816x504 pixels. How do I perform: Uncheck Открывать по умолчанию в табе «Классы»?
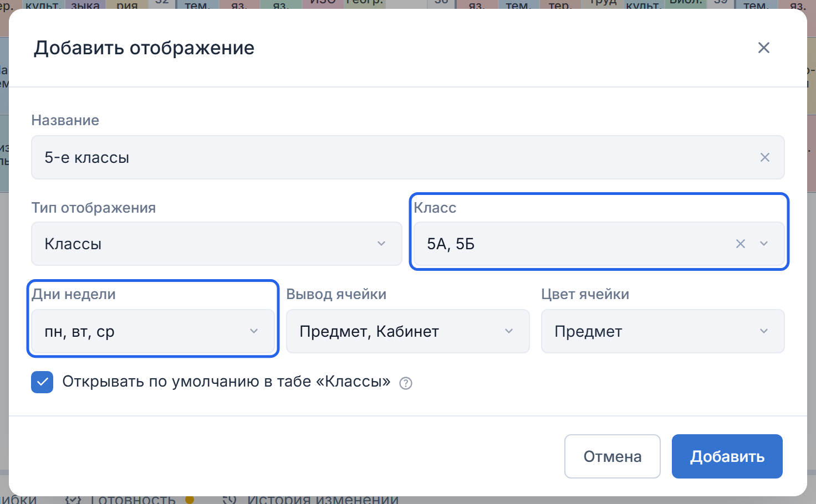[42, 382]
